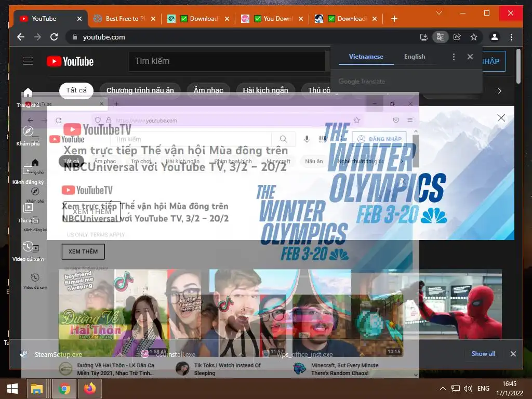
Task: Select the Âm nhạc chip in Chrome
Action: [208, 90]
